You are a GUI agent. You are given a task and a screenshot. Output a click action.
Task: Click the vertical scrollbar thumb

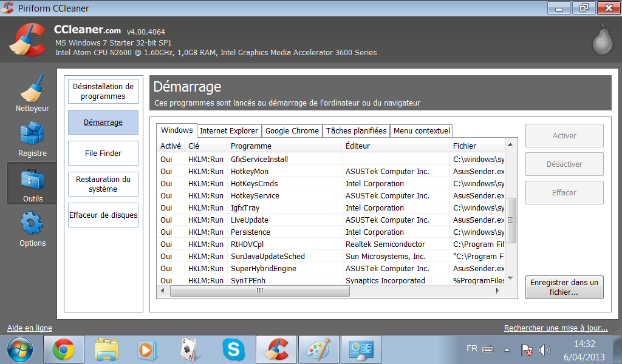pyautogui.click(x=510, y=220)
